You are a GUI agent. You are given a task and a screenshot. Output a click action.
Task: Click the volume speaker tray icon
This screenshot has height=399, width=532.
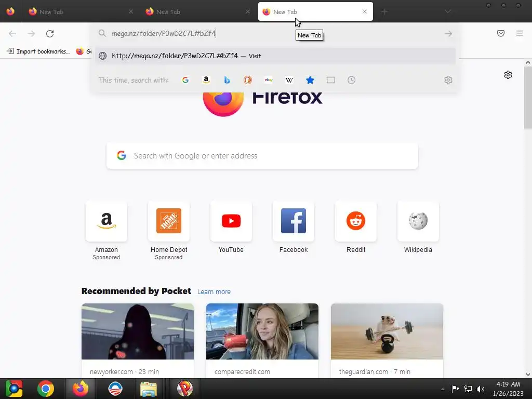click(481, 389)
